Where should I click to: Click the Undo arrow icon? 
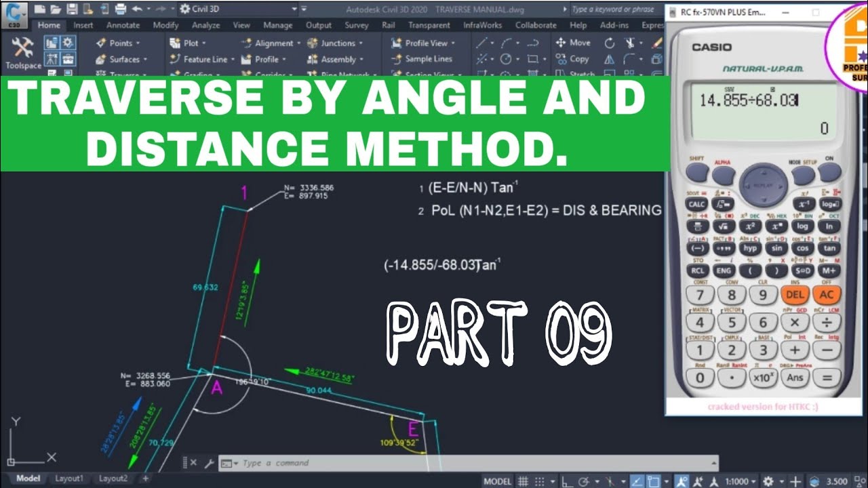138,9
